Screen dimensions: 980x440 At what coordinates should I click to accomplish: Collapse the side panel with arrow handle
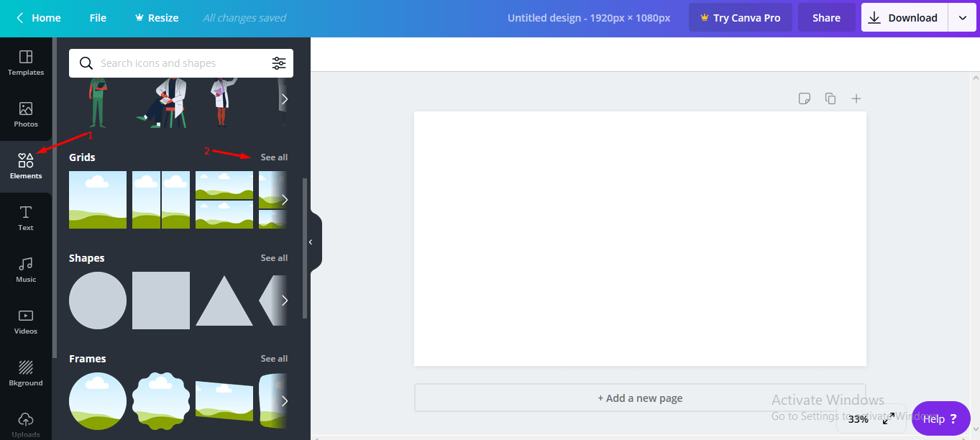(x=311, y=242)
